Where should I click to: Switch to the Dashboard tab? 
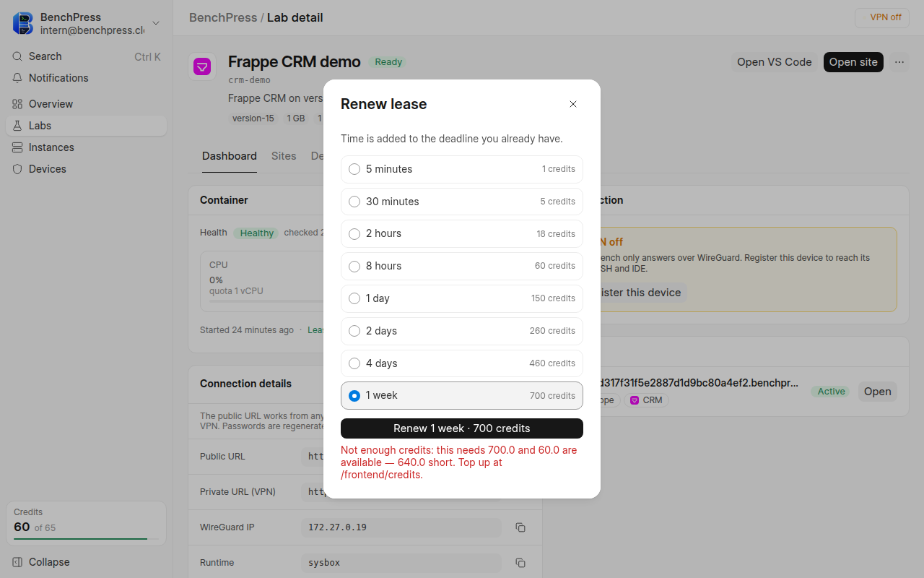230,156
